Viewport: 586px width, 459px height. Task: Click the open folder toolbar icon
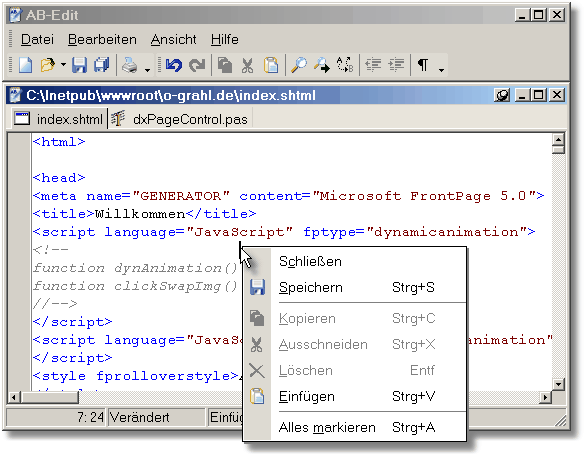point(47,65)
